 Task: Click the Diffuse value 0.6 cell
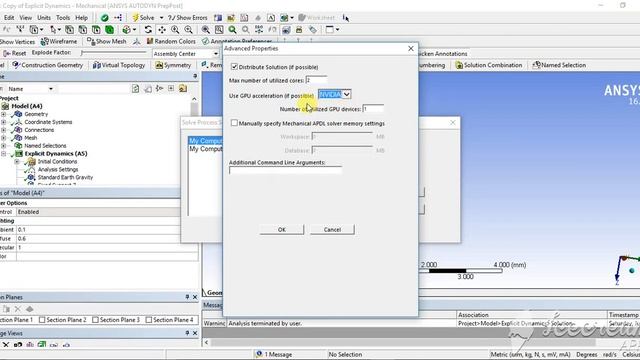107,239
